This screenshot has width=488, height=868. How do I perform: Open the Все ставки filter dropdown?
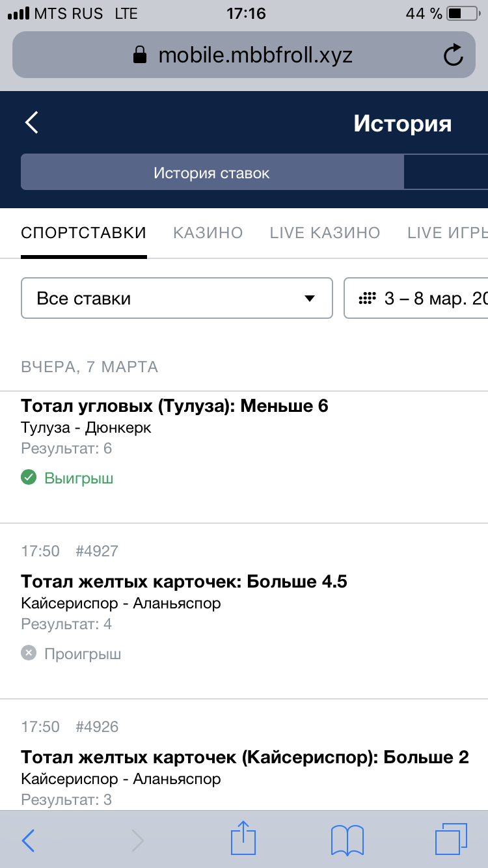pos(177,298)
